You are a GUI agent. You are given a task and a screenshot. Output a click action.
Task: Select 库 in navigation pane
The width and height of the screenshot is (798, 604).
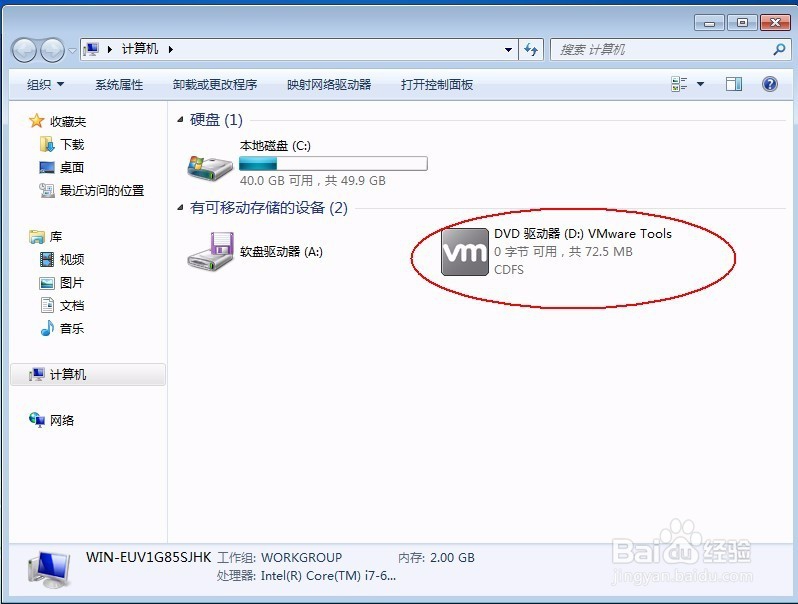tap(56, 237)
